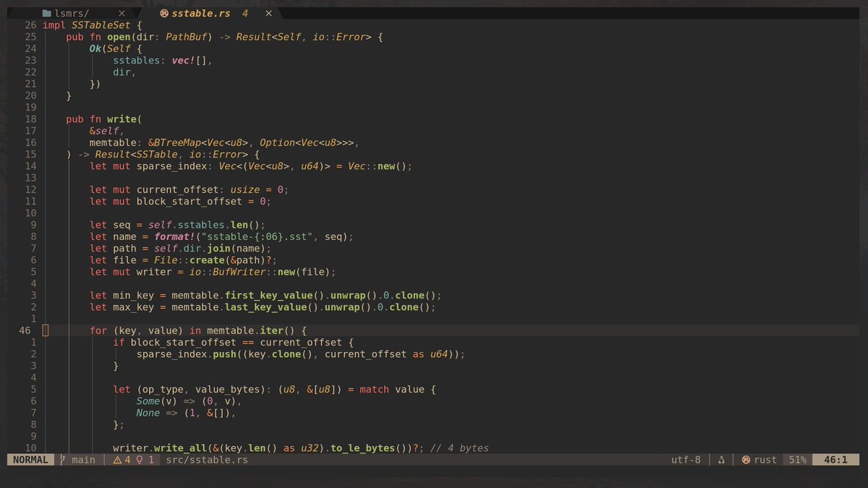
Task: Click the last_key_value() call
Action: tap(274, 307)
